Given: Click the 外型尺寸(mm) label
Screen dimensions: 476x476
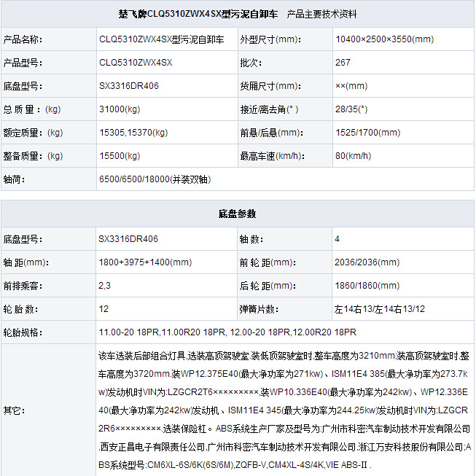Looking at the screenshot, I should (x=270, y=39).
